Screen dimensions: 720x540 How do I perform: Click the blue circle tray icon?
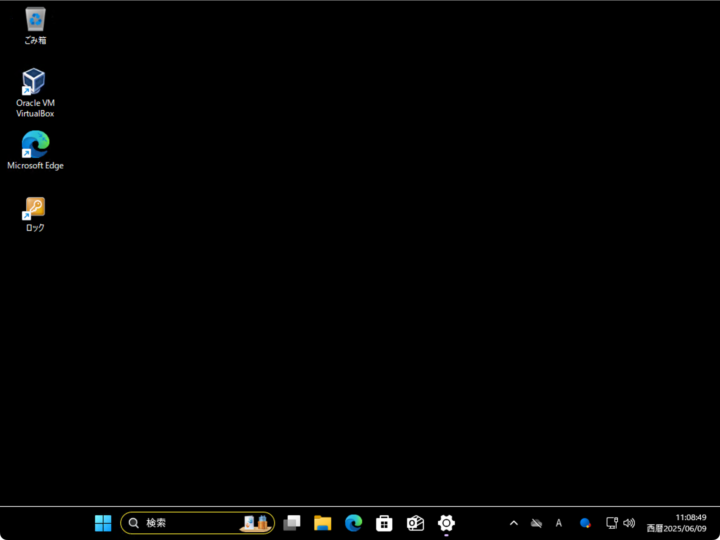[585, 523]
